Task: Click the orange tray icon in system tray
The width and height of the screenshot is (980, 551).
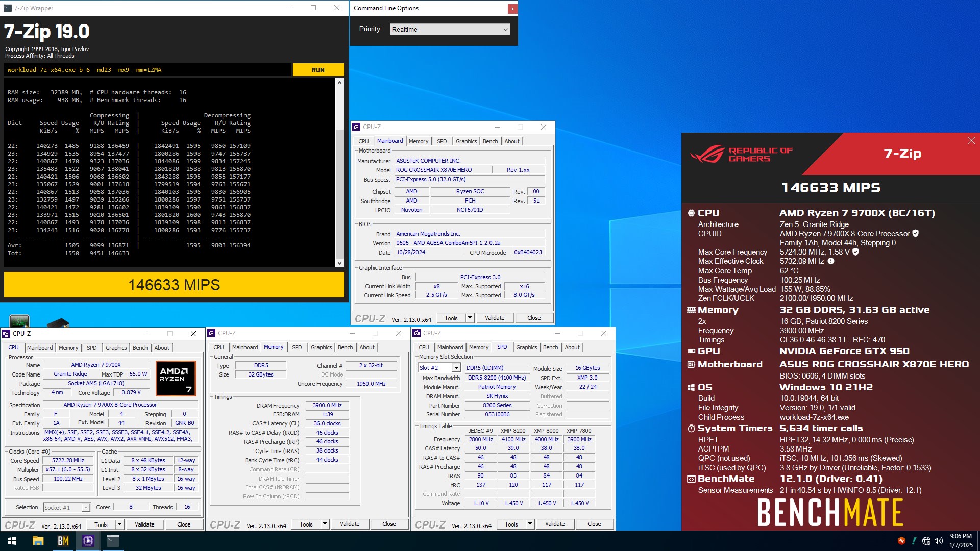Action: (901, 541)
